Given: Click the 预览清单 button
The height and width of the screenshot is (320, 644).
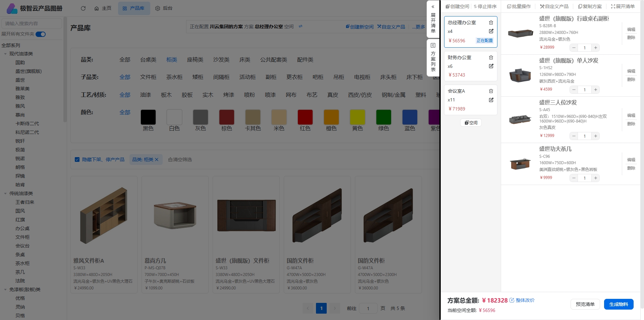Looking at the screenshot, I should [x=585, y=304].
